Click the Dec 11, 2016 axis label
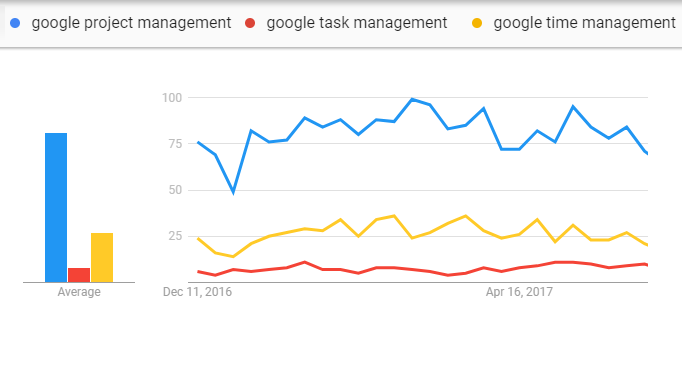This screenshot has width=682, height=366. pyautogui.click(x=197, y=292)
